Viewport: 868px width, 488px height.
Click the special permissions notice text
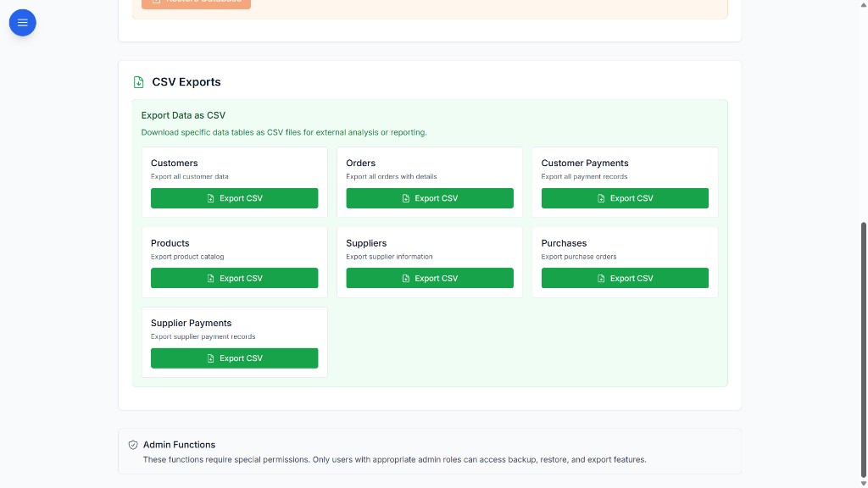[394, 460]
